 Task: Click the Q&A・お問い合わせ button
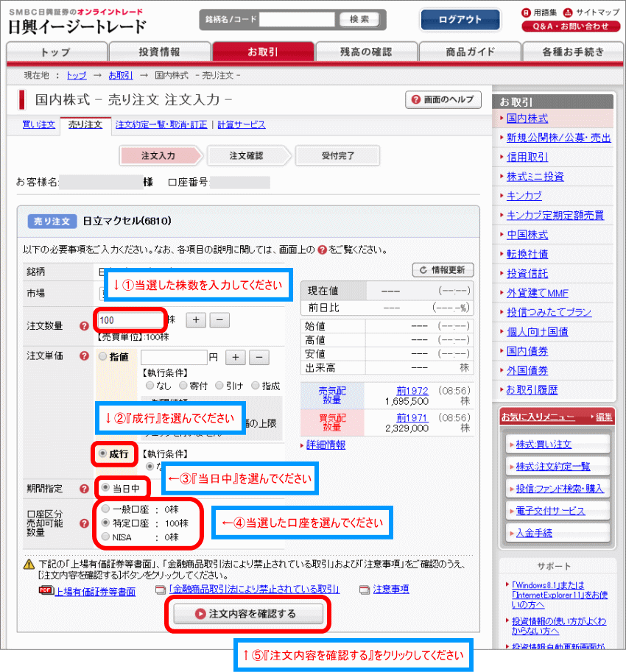pos(571,26)
